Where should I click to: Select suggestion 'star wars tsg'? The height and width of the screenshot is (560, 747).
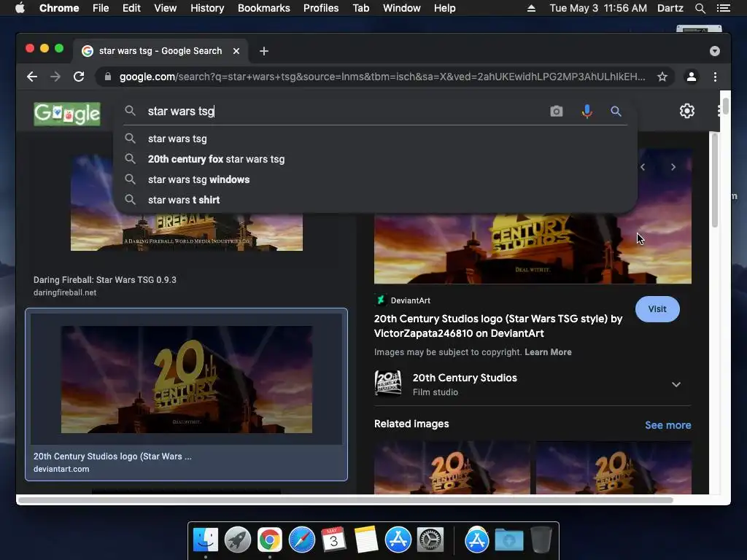(376, 139)
